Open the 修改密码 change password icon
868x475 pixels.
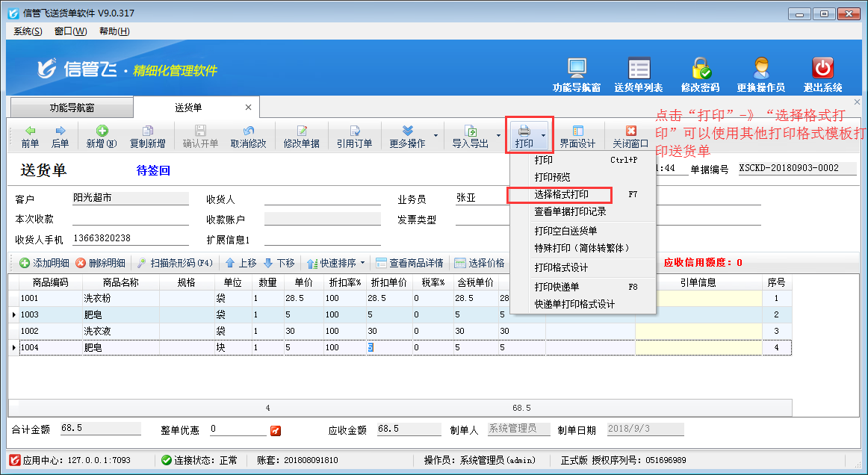[x=701, y=71]
